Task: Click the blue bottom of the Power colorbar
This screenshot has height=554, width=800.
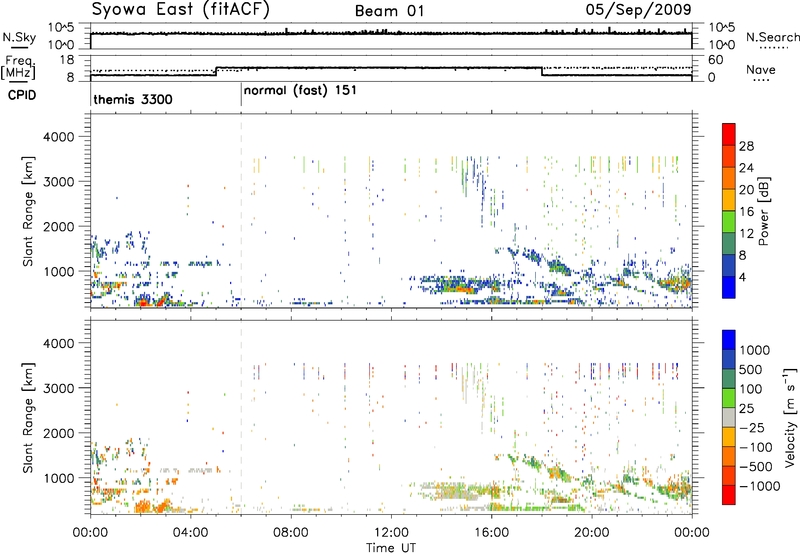Action: click(x=729, y=288)
